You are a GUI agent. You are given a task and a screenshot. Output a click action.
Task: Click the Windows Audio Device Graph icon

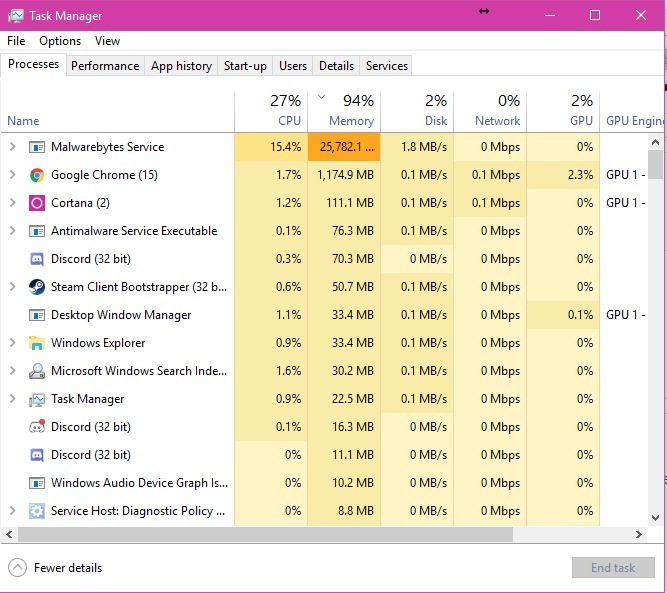(x=37, y=483)
